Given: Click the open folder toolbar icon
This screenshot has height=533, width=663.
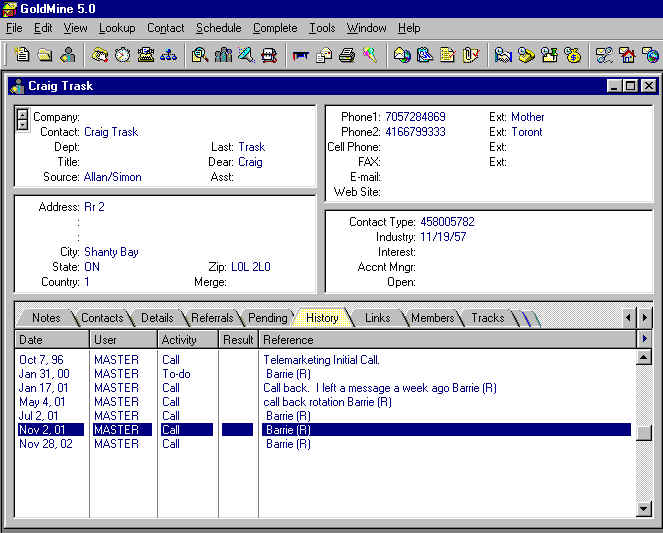Looking at the screenshot, I should point(45,55).
